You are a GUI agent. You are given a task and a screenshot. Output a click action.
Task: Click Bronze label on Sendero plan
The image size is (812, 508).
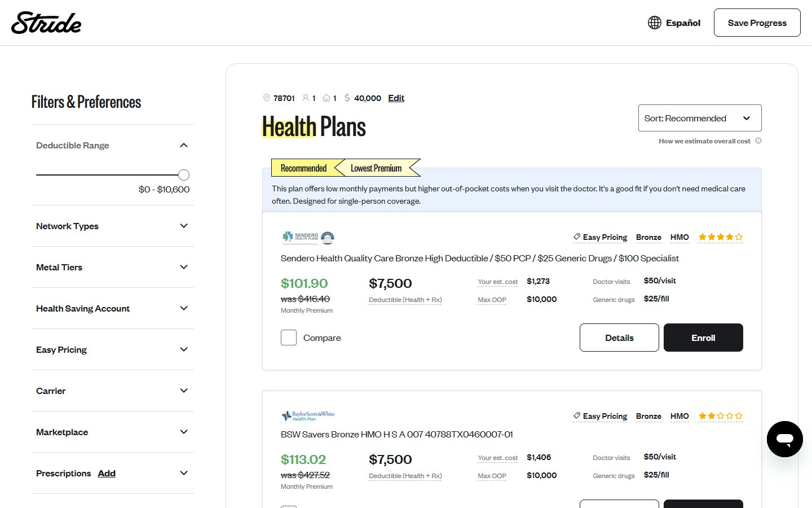648,237
